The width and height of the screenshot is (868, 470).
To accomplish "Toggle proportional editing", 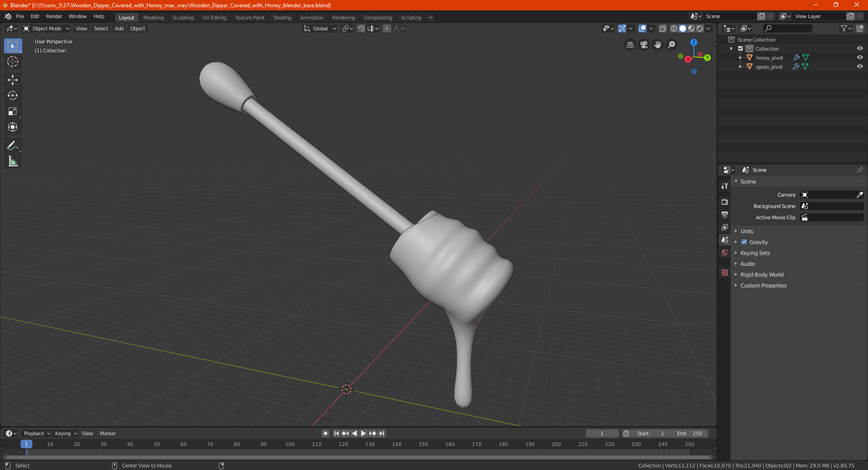I will click(x=387, y=28).
